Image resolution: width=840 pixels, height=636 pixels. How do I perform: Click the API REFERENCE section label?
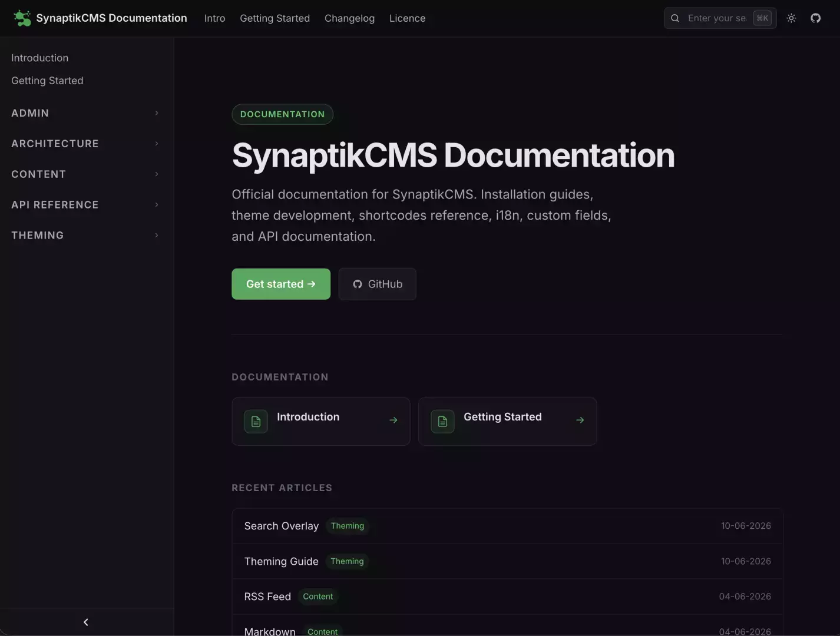point(55,205)
